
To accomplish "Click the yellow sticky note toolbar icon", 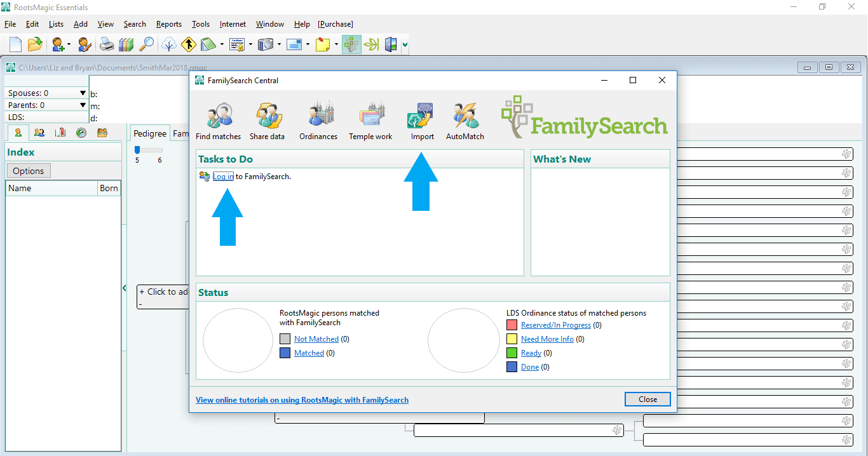I will coord(323,44).
